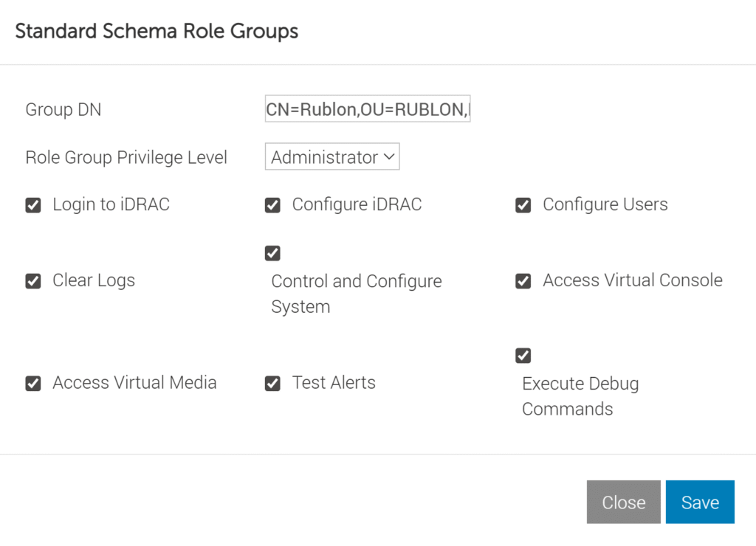Select a different privilege level than Administrator
This screenshot has height=546, width=756.
331,156
